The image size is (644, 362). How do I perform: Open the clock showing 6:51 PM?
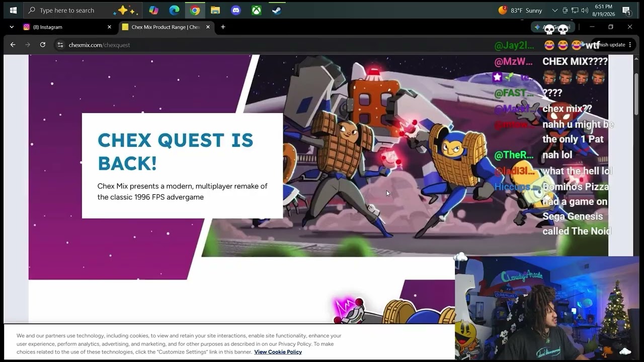coord(604,10)
